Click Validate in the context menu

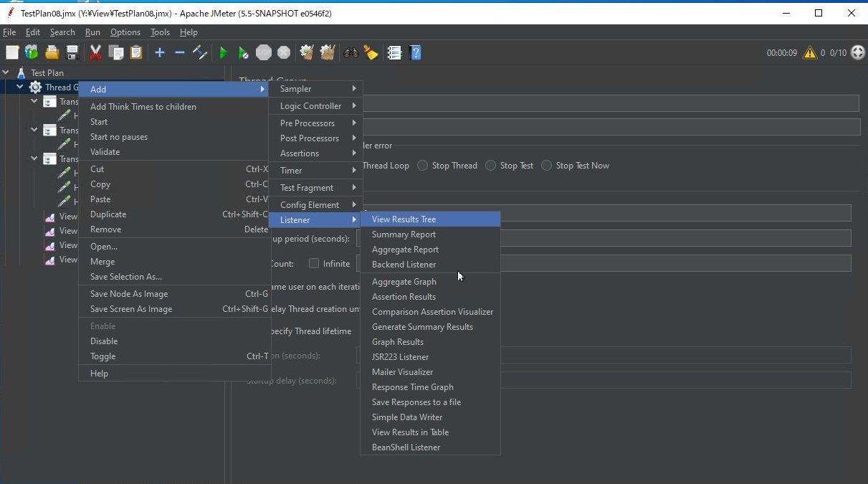(105, 152)
